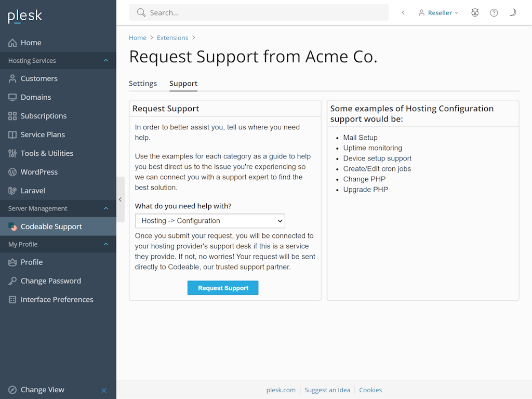Toggle dark mode moon icon
The image size is (532, 399).
[513, 12]
